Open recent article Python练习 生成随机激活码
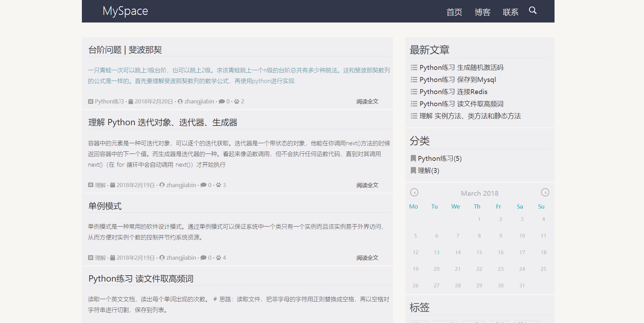The image size is (644, 323). tap(461, 67)
